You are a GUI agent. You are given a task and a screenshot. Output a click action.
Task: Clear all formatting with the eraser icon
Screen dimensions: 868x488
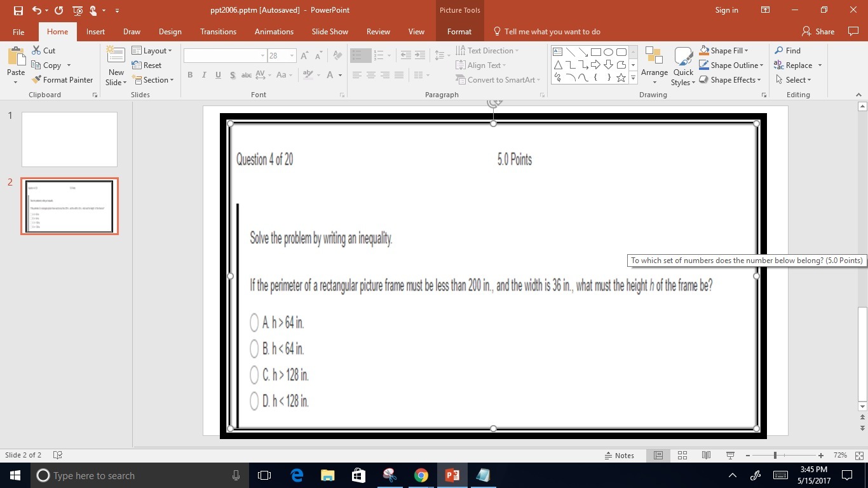point(337,56)
